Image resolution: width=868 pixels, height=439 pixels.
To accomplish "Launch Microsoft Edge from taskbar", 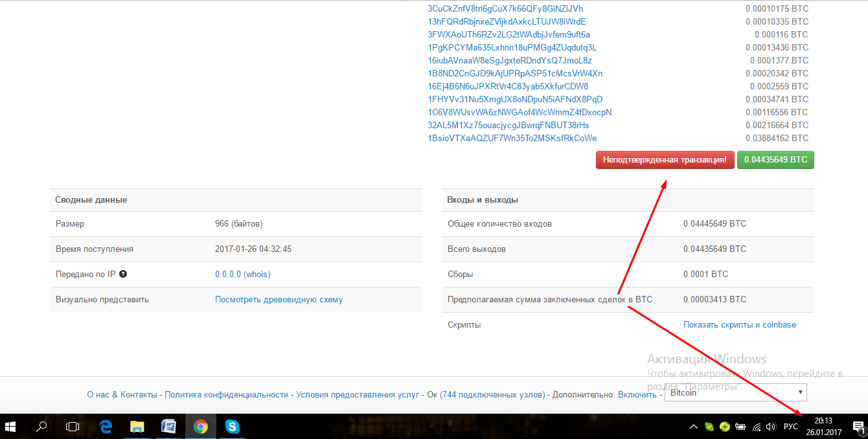I will coord(106,427).
